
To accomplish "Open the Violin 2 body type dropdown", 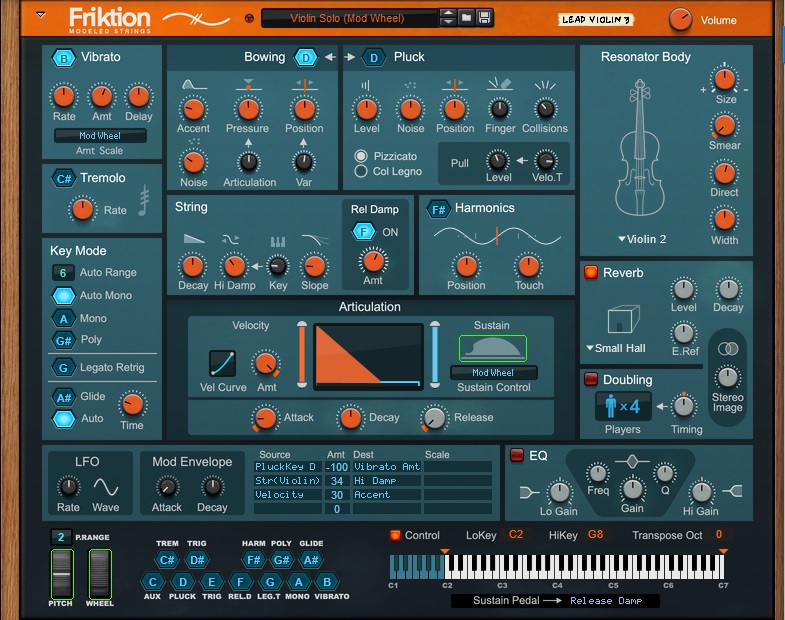I will click(x=642, y=239).
